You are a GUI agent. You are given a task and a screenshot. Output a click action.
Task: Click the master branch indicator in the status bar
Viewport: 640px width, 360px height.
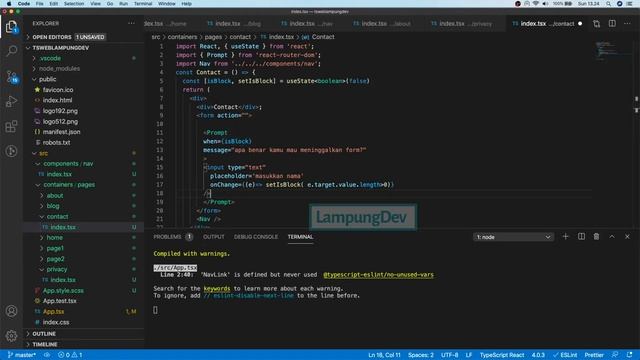point(22,355)
